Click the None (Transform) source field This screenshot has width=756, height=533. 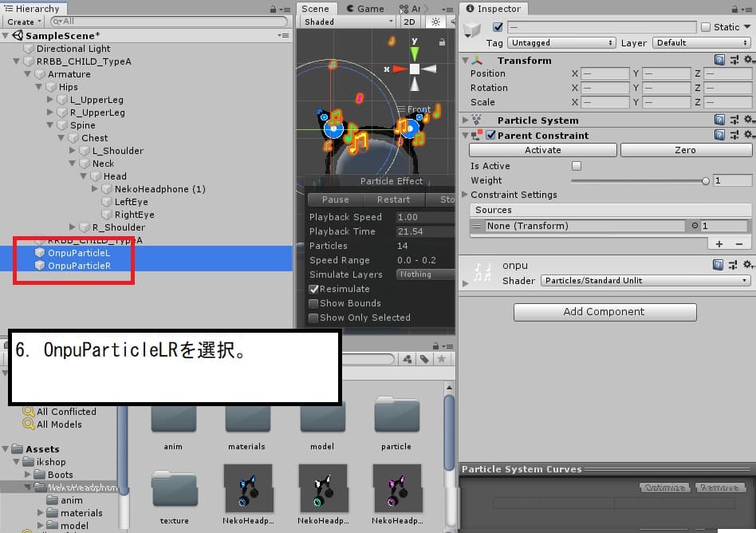point(585,226)
